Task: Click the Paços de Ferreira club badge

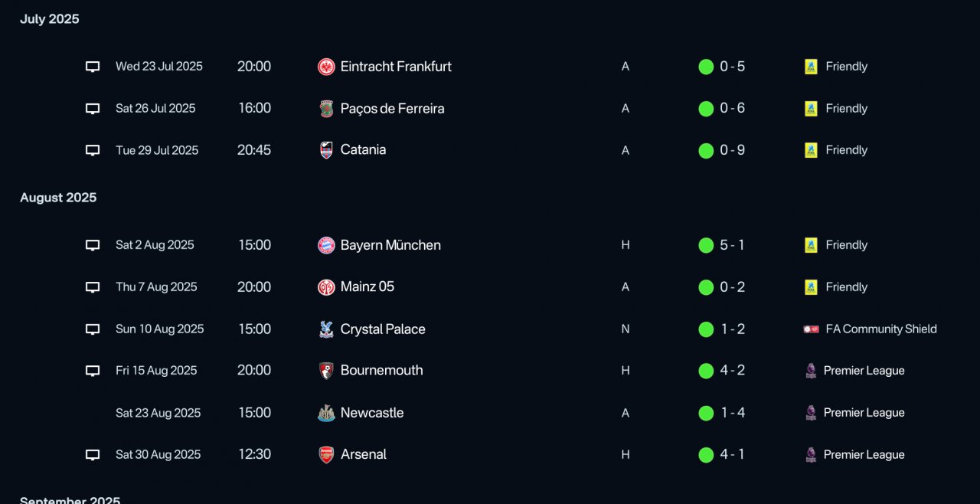Action: click(326, 109)
